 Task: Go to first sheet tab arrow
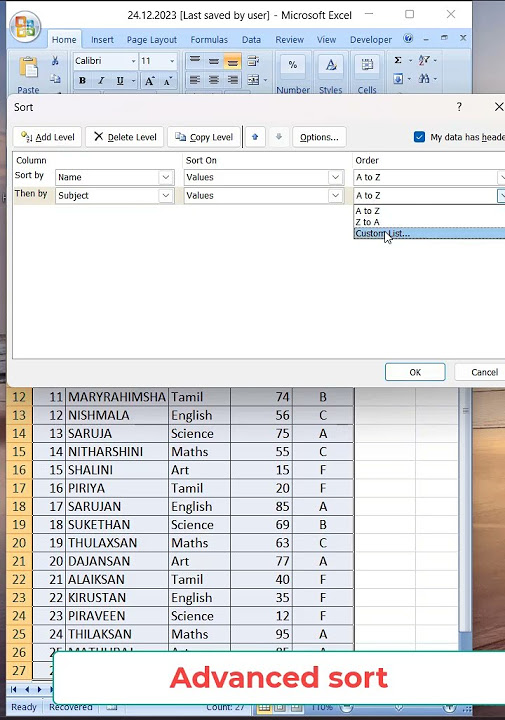tap(13, 689)
